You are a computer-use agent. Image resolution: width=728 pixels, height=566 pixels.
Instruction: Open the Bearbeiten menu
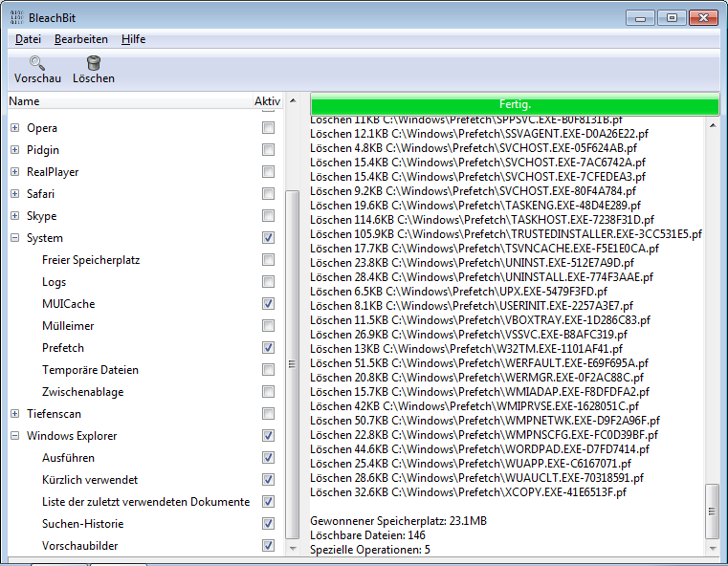pyautogui.click(x=80, y=39)
